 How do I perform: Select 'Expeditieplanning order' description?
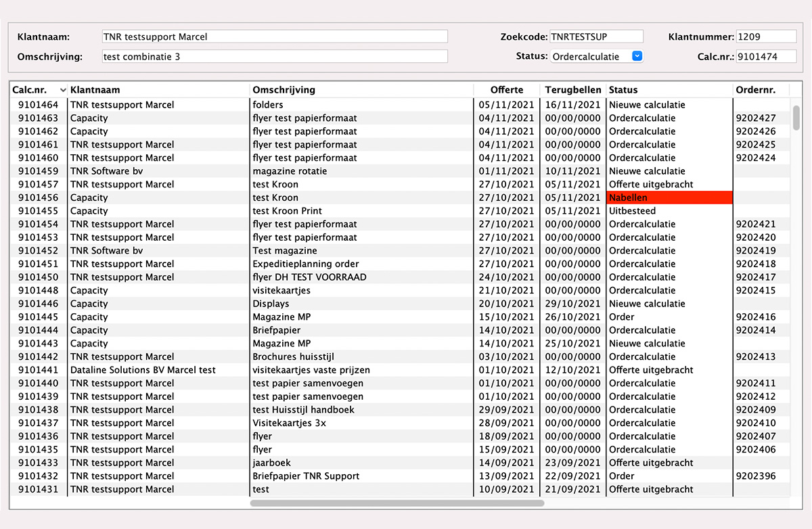tap(306, 264)
